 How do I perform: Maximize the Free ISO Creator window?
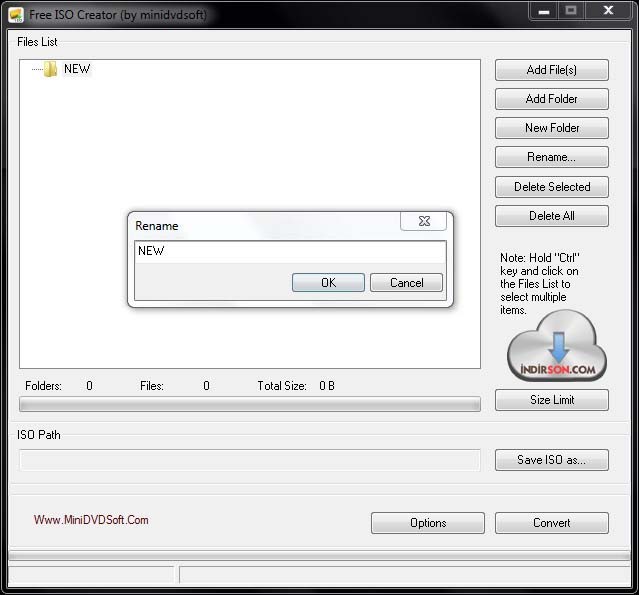(x=571, y=11)
